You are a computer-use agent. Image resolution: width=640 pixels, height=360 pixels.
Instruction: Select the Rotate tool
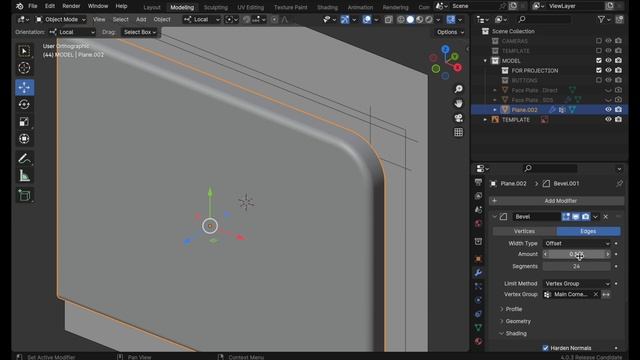pyautogui.click(x=24, y=104)
